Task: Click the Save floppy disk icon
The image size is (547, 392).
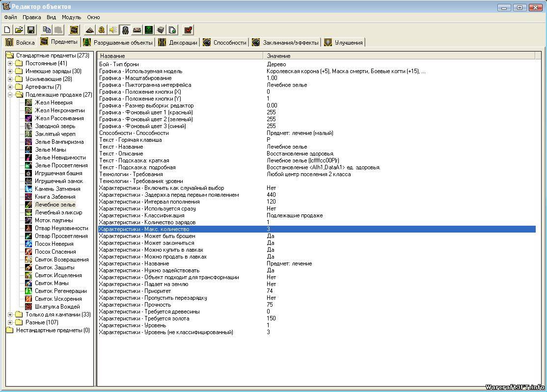Action: pos(30,30)
